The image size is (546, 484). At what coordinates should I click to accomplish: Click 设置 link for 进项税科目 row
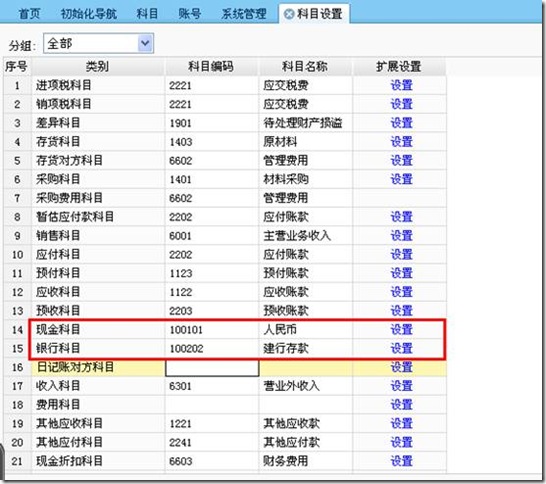pos(401,85)
